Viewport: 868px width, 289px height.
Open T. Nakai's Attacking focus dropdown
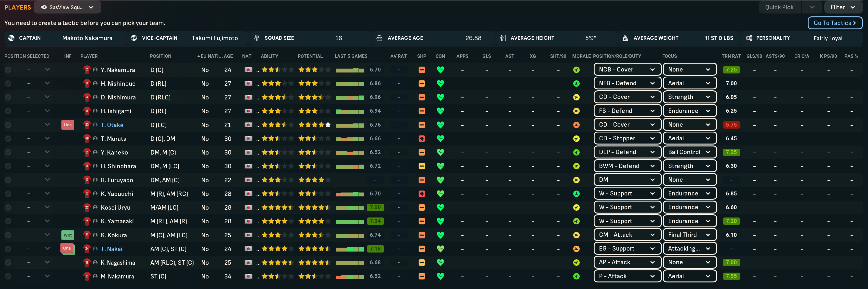click(x=689, y=249)
